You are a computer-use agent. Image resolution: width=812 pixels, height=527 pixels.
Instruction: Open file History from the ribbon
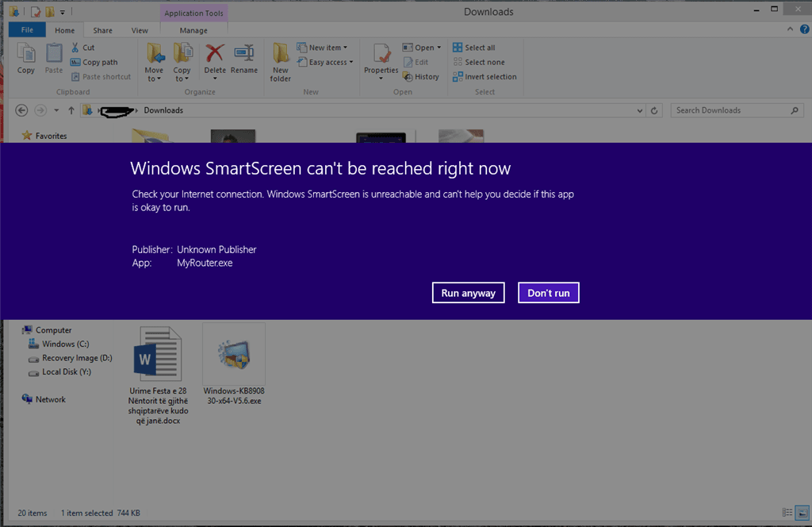click(x=421, y=77)
